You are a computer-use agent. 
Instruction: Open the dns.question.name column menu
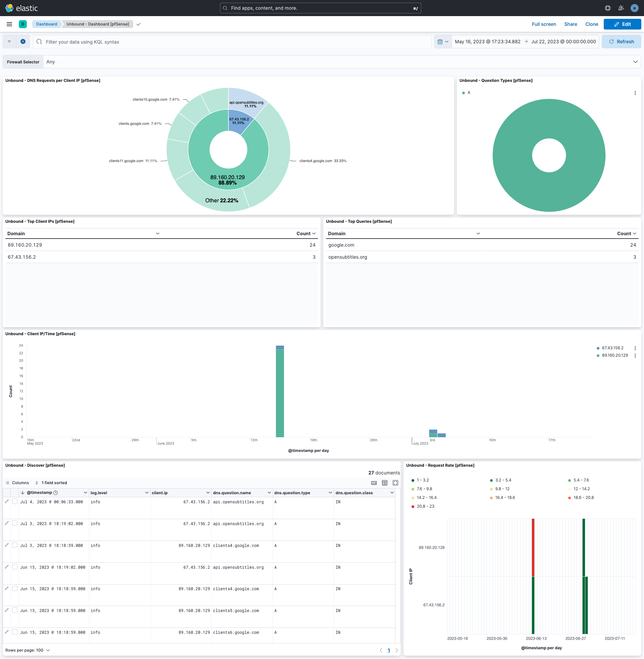(x=269, y=493)
